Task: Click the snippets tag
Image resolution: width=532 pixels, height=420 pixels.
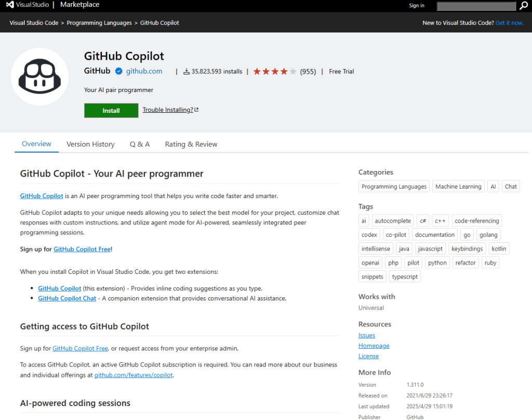Action: 372,277
